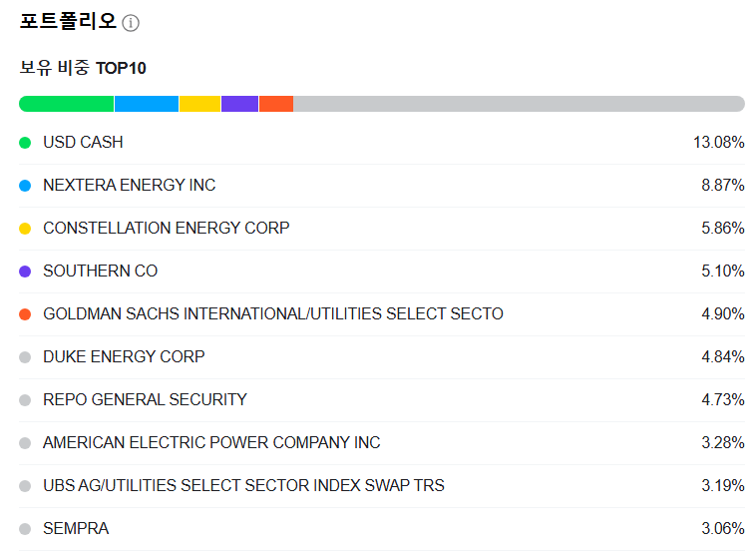
Task: Open the USD CASH holding
Action: (83, 143)
